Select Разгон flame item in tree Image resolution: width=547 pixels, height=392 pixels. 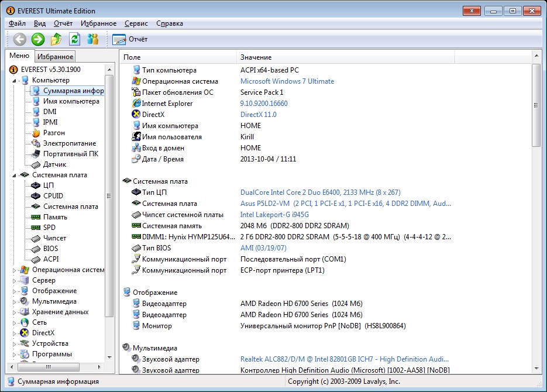pos(54,133)
